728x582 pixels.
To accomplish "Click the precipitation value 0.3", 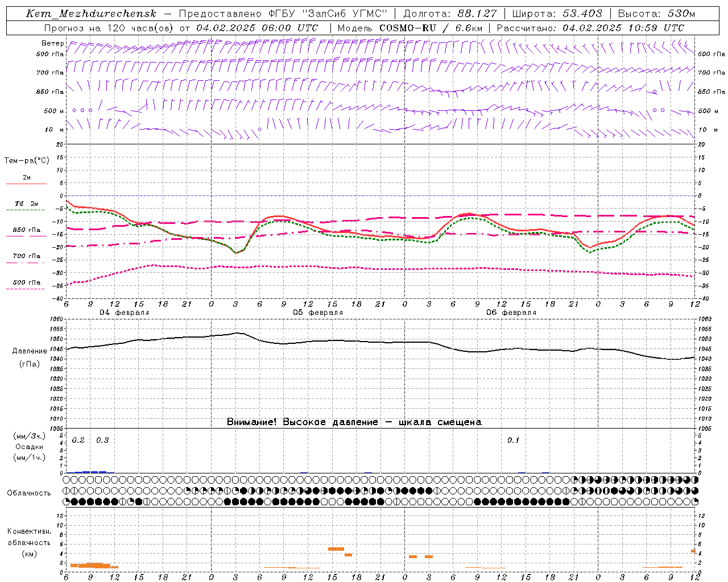I will [x=102, y=440].
